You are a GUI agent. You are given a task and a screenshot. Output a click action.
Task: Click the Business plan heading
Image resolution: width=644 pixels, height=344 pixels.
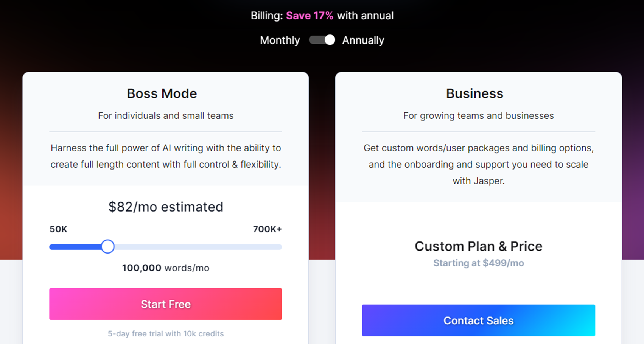(474, 93)
